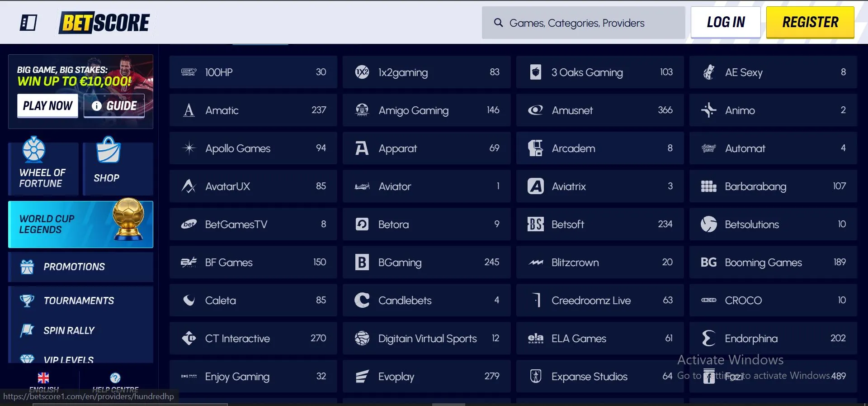The height and width of the screenshot is (406, 868).
Task: Open the BF Games provider link
Action: point(253,262)
